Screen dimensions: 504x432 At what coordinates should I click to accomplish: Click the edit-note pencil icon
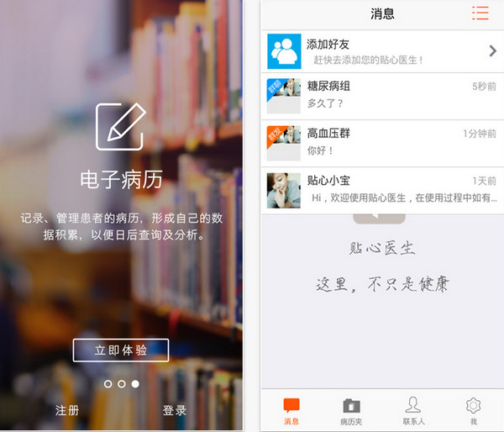pyautogui.click(x=121, y=126)
